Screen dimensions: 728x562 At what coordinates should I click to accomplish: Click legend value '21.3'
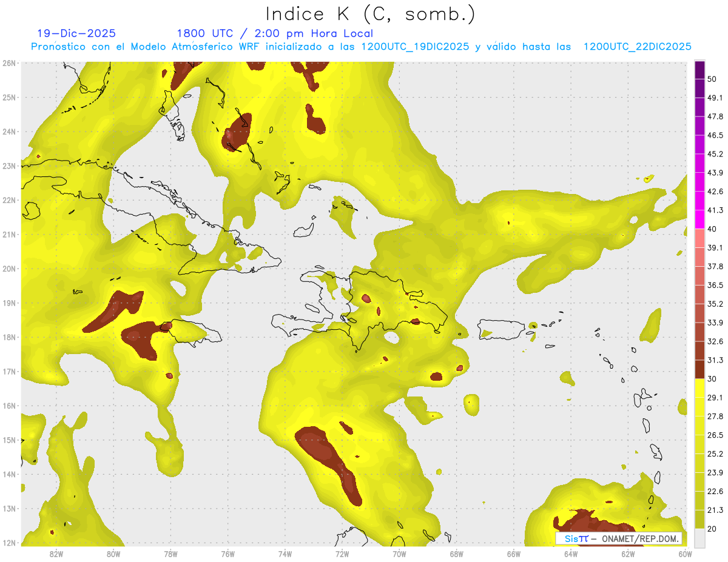click(715, 510)
